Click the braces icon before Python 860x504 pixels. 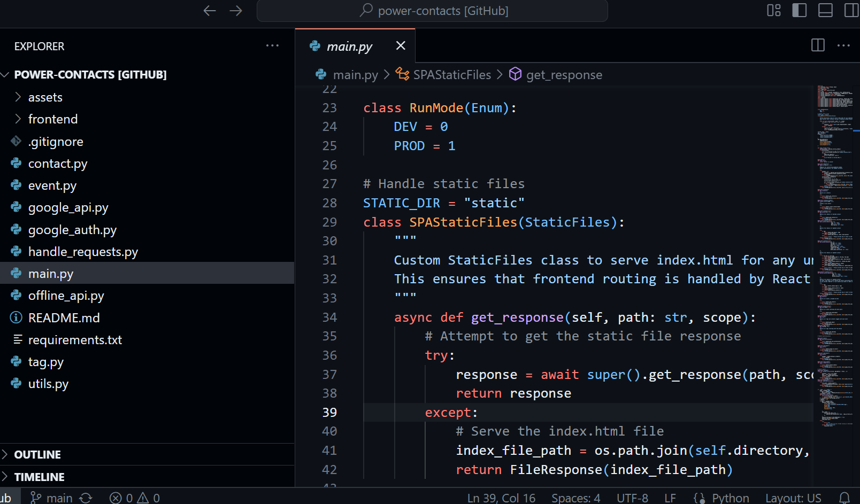pos(699,498)
